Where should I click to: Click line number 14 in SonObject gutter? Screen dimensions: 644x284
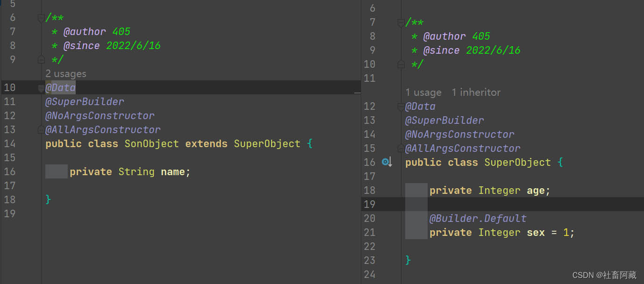pos(9,144)
